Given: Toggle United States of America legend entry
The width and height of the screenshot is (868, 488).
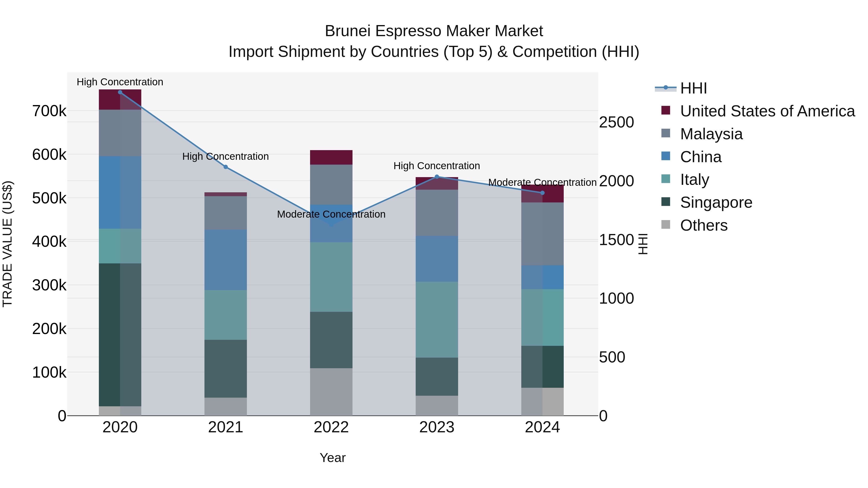Looking at the screenshot, I should coord(758,111).
